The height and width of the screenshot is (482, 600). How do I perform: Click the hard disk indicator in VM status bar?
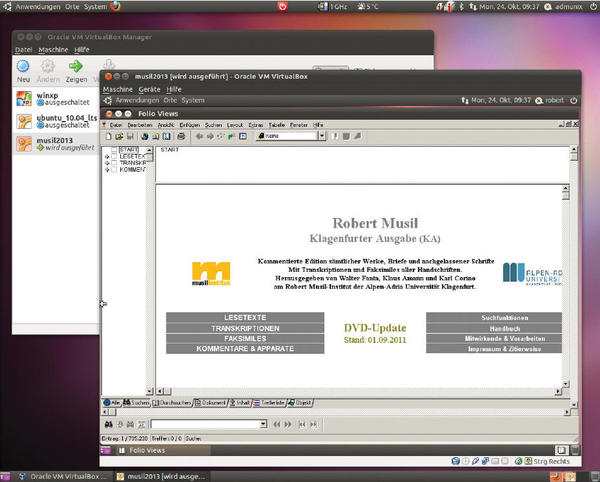pyautogui.click(x=455, y=461)
